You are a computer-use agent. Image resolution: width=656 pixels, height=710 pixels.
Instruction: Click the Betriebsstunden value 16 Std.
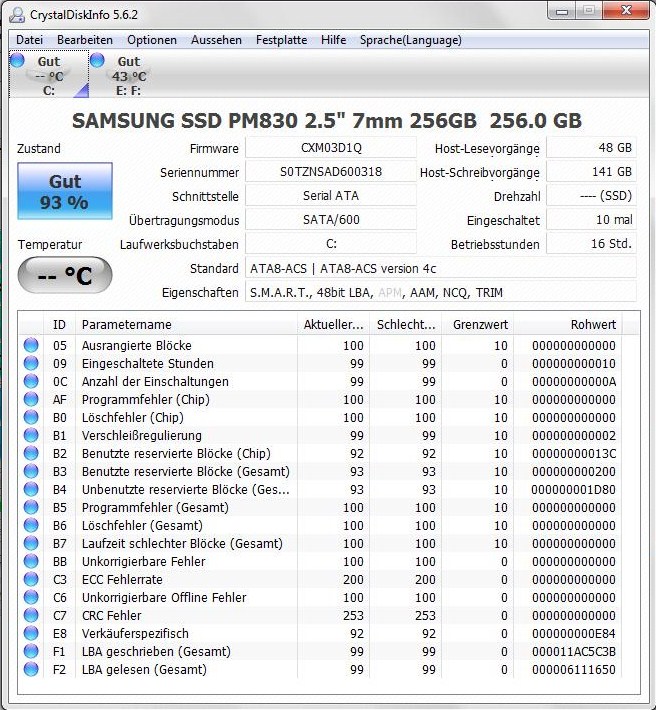tap(591, 244)
